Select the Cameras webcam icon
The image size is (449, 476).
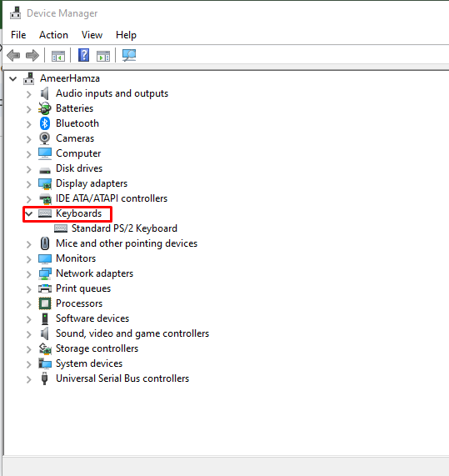coord(45,138)
